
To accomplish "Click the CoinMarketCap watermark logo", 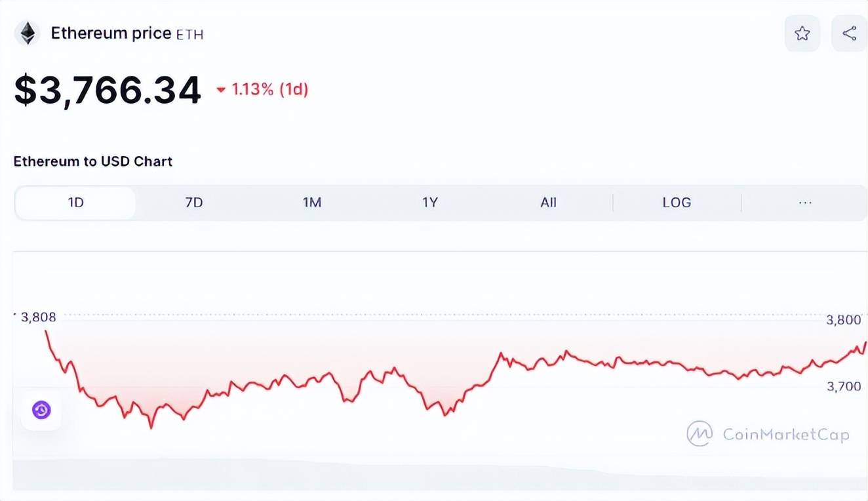I will [700, 433].
